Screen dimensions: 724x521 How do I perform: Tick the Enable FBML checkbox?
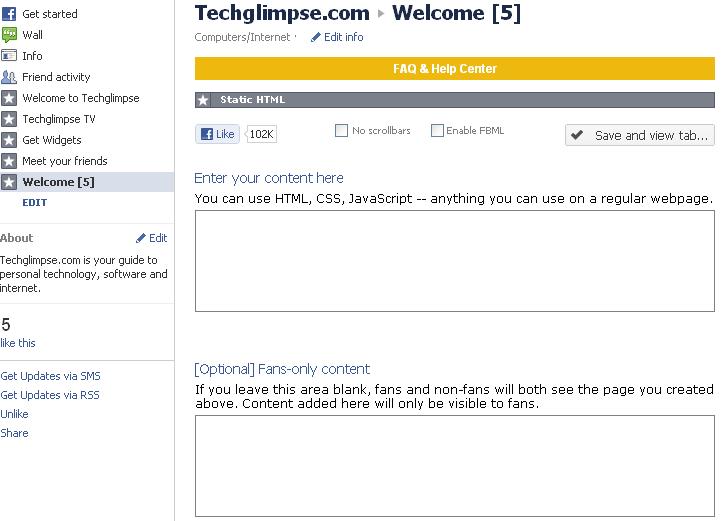pos(437,131)
